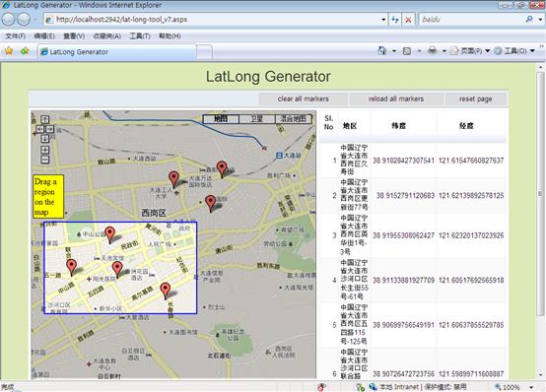Click the marker next to 五一路
The width and height of the screenshot is (546, 392).
[x=71, y=268]
